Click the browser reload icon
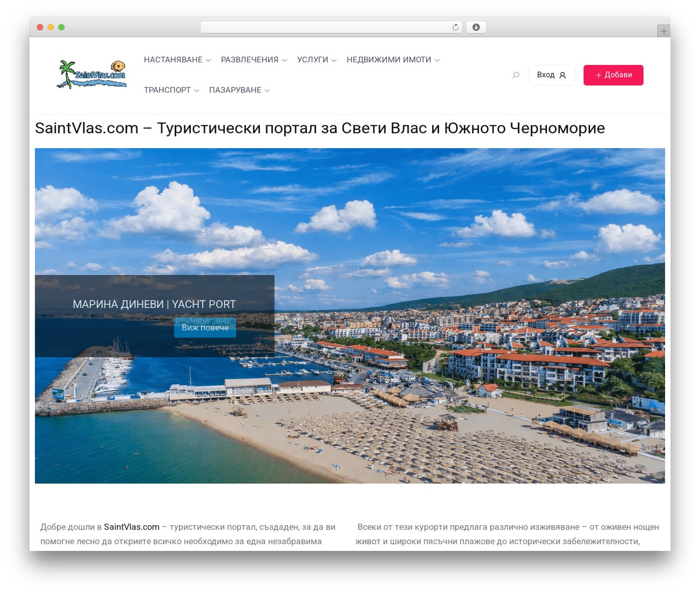The height and width of the screenshot is (593, 700). [455, 27]
